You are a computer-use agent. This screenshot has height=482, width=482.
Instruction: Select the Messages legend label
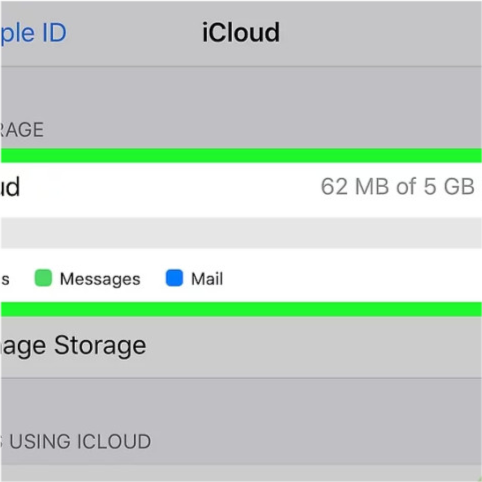100,279
